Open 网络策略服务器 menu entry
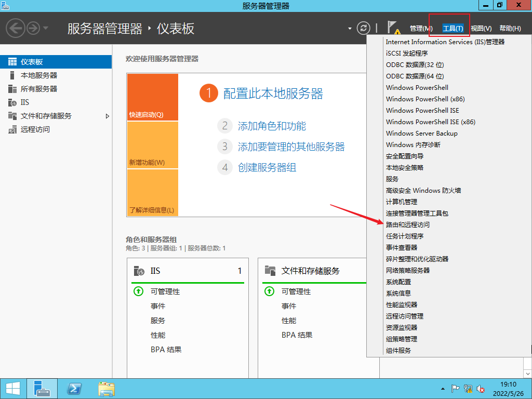The height and width of the screenshot is (399, 532). tap(407, 270)
